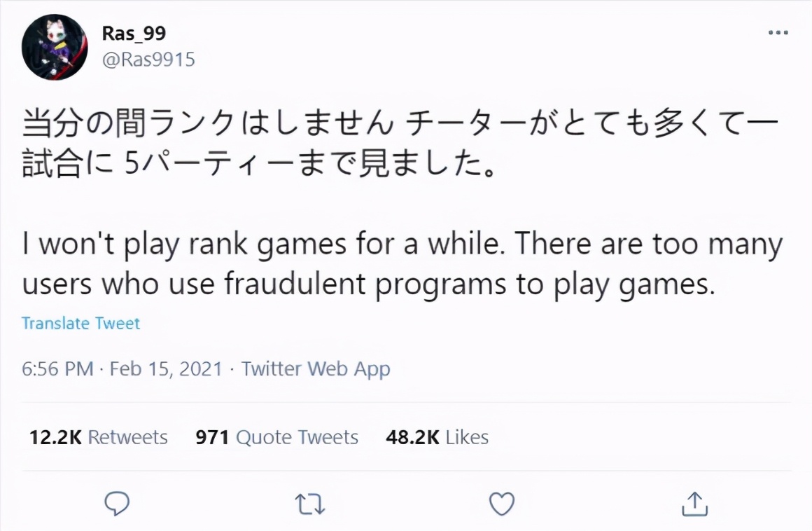Open the 971 Quote Tweets
The height and width of the screenshot is (531, 812).
click(x=276, y=436)
